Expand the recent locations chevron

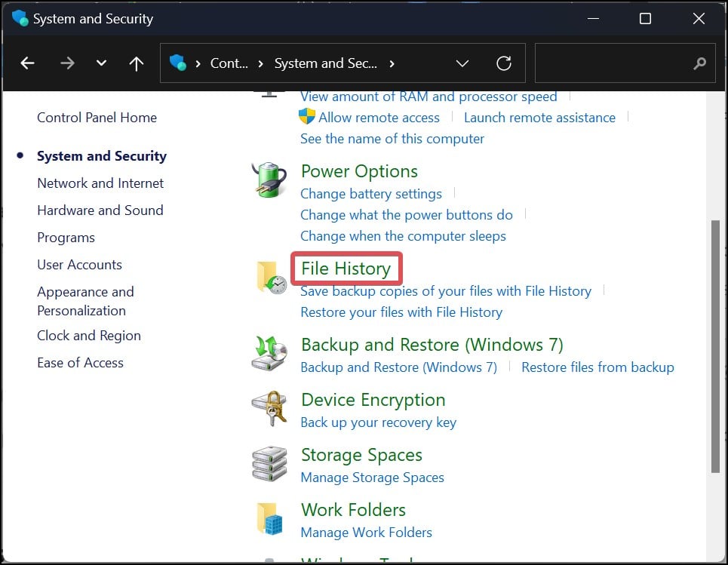[x=102, y=63]
